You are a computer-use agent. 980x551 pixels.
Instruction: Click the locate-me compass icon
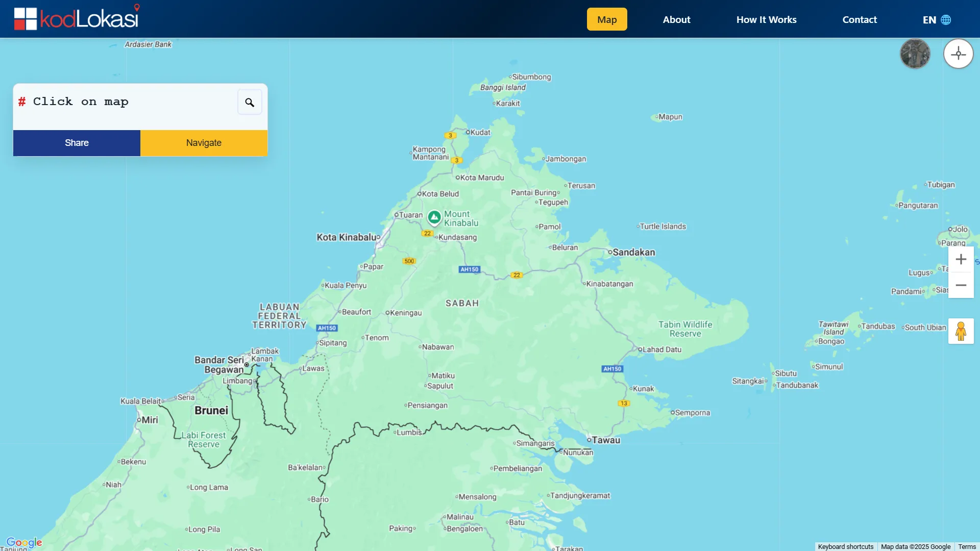[959, 54]
